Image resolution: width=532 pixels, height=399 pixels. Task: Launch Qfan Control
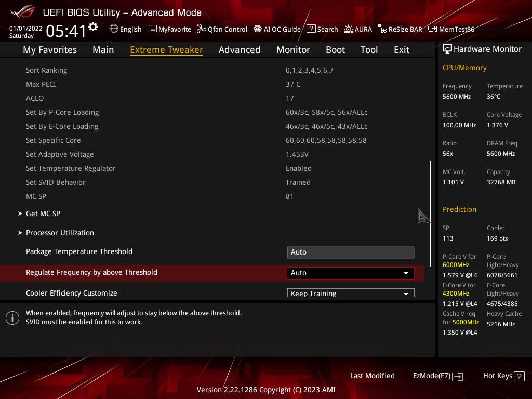[x=228, y=29]
